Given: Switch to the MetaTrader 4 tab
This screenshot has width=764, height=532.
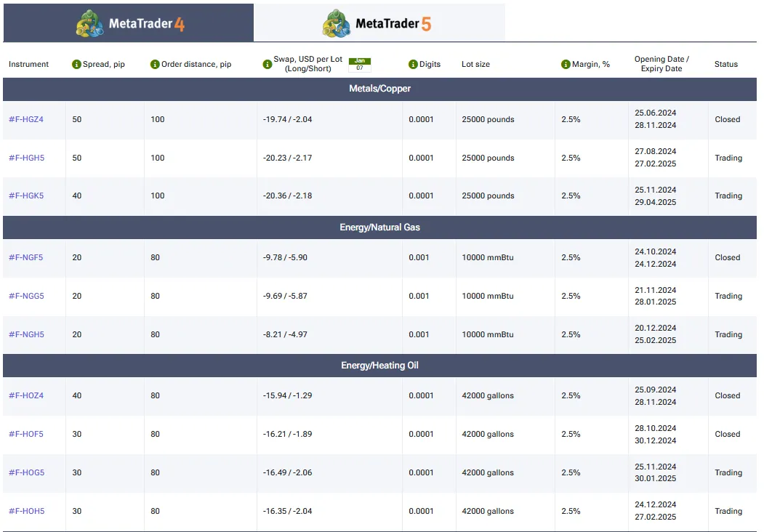Looking at the screenshot, I should coord(129,23).
